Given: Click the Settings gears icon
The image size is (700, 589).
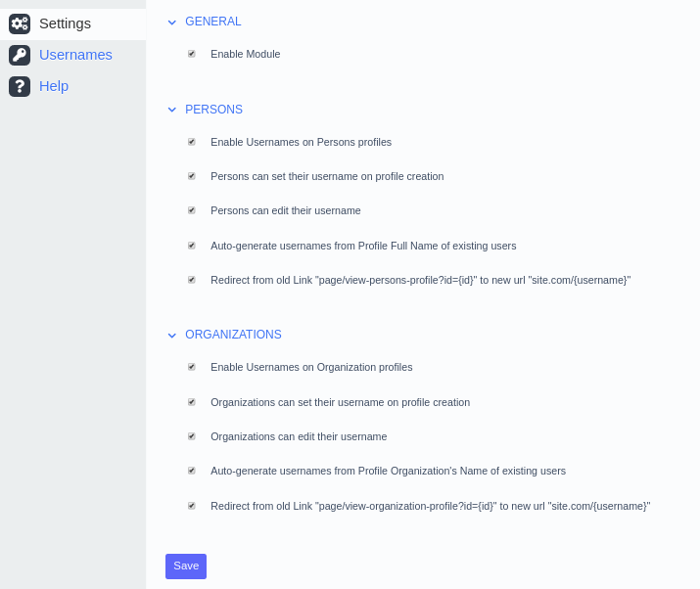Looking at the screenshot, I should point(20,23).
